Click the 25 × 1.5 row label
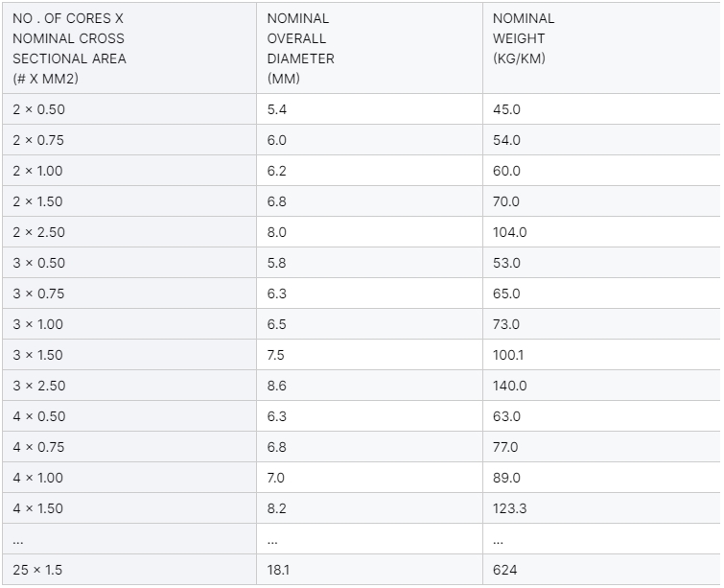724x588 pixels. (x=38, y=570)
